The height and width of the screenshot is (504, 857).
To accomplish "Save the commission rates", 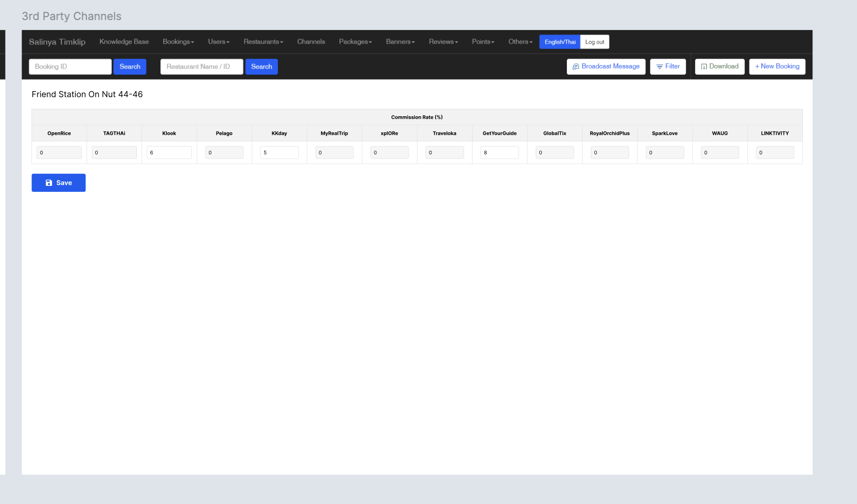I will coord(59,183).
